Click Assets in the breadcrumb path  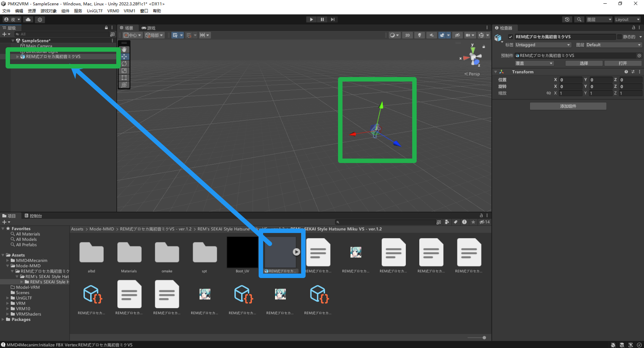click(77, 229)
